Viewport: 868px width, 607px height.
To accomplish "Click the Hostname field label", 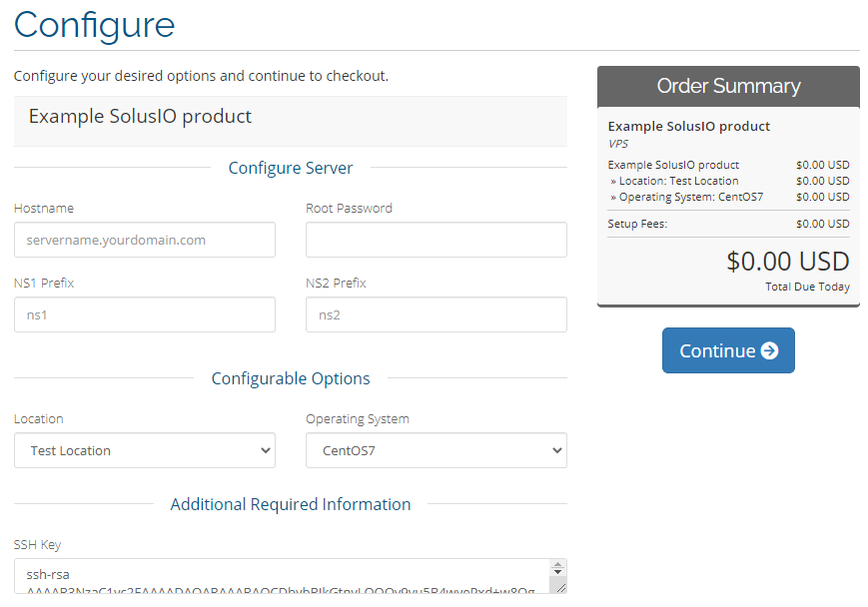I will 44,209.
